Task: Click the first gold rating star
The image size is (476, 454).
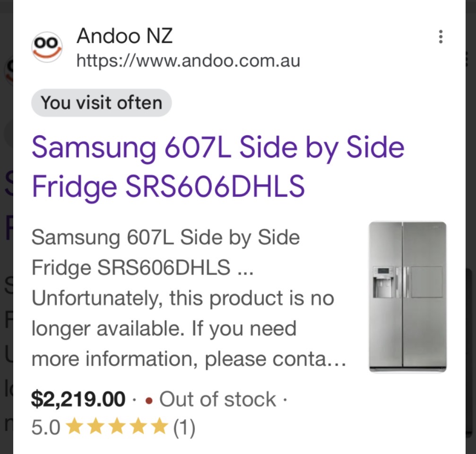Action: tap(75, 428)
